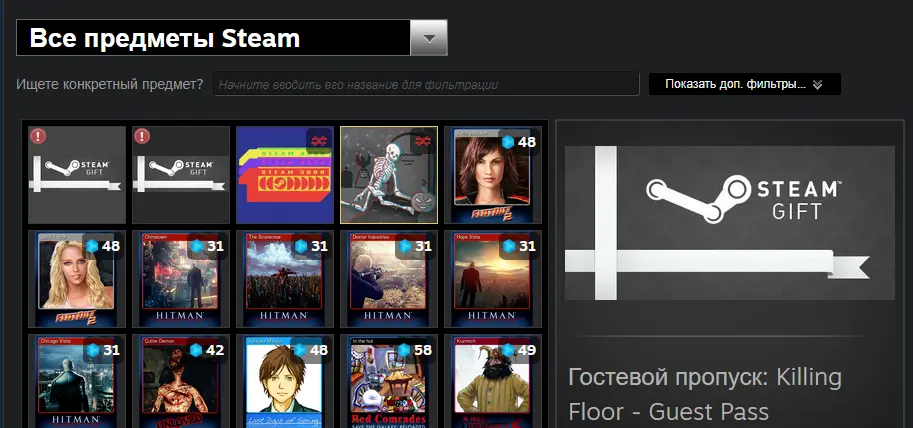This screenshot has width=913, height=428.
Task: Select the Cutler Demon trading card
Action: tap(181, 381)
